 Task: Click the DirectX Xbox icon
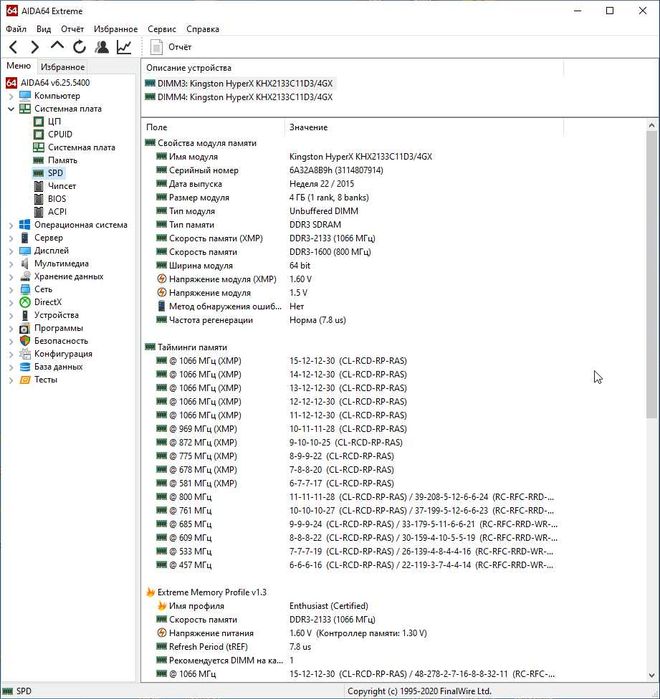25,302
